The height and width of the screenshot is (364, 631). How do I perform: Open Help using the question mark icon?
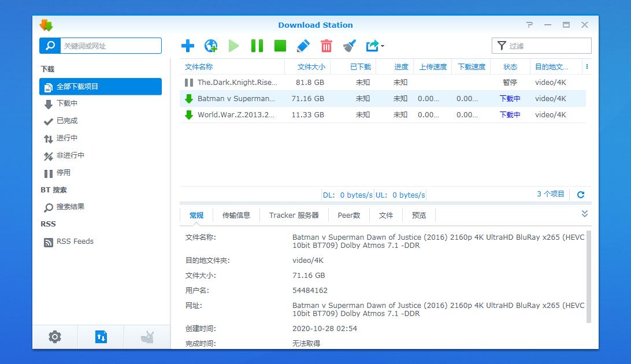(x=530, y=25)
